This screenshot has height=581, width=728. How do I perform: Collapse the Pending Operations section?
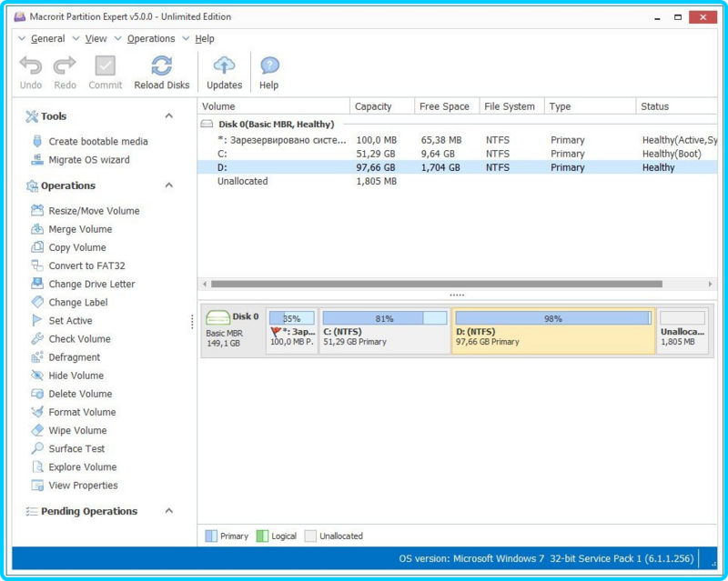[x=169, y=511]
